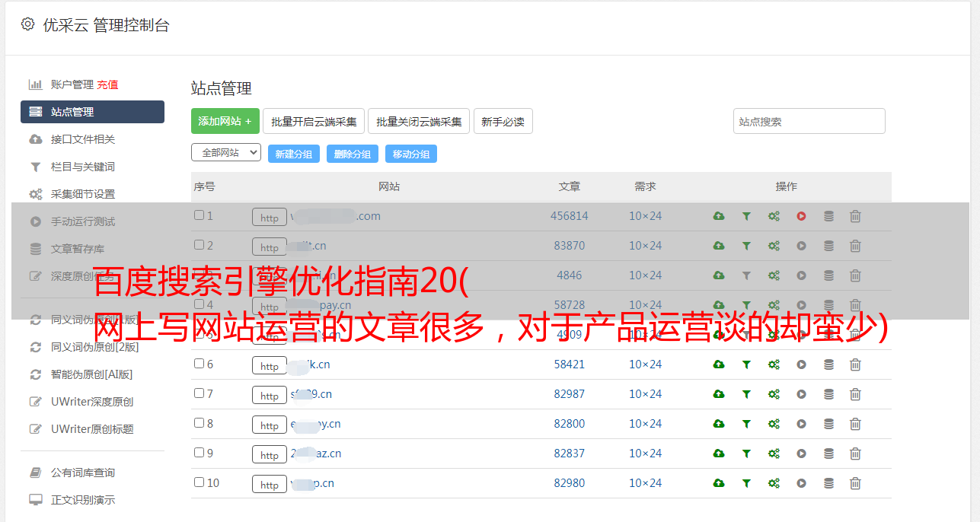Click the 移动分组 button
The height and width of the screenshot is (522, 980).
(410, 154)
